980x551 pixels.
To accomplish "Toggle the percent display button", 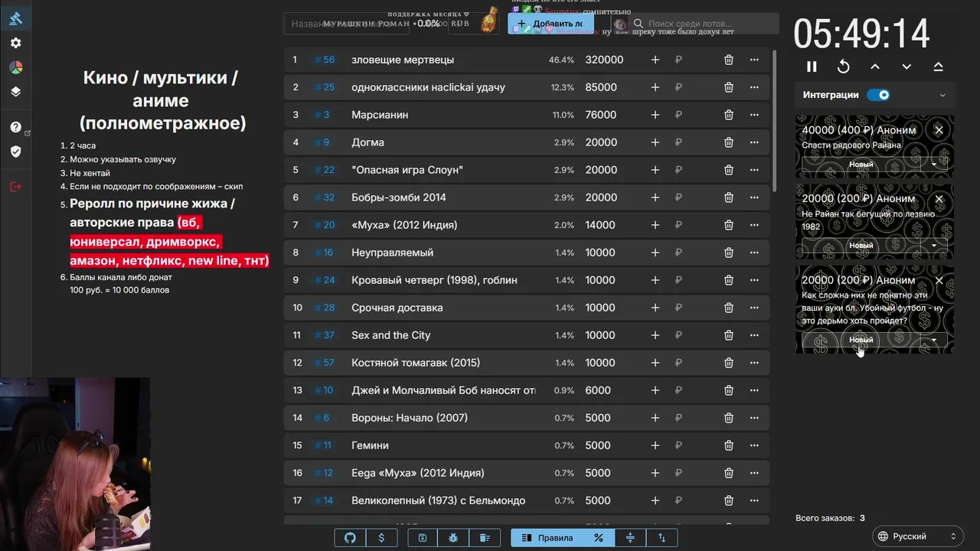I will point(599,538).
